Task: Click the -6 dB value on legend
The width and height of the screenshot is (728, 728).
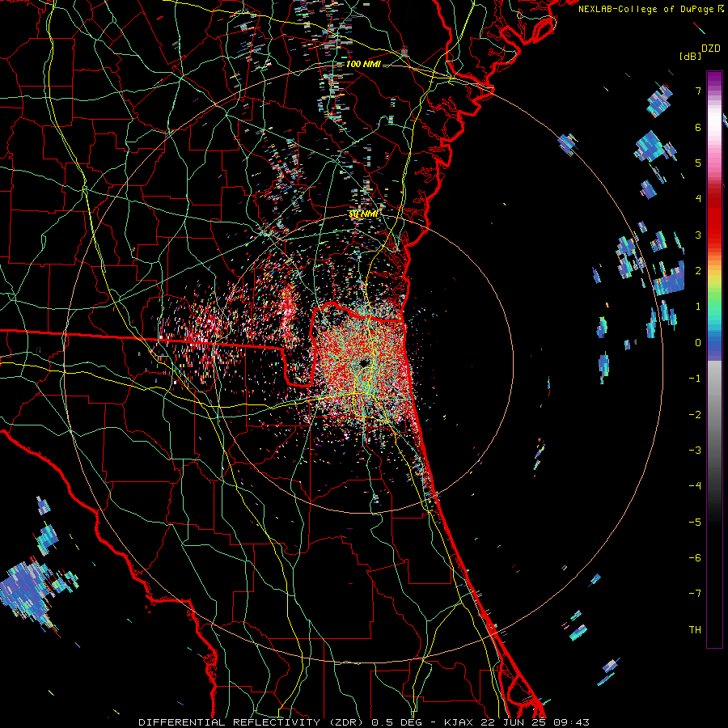Action: point(695,557)
